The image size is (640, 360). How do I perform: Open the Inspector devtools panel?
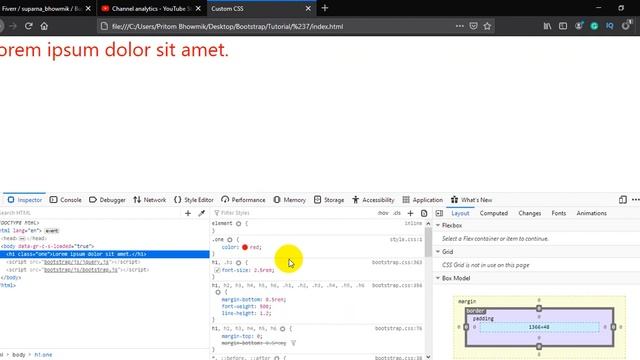tap(25, 200)
